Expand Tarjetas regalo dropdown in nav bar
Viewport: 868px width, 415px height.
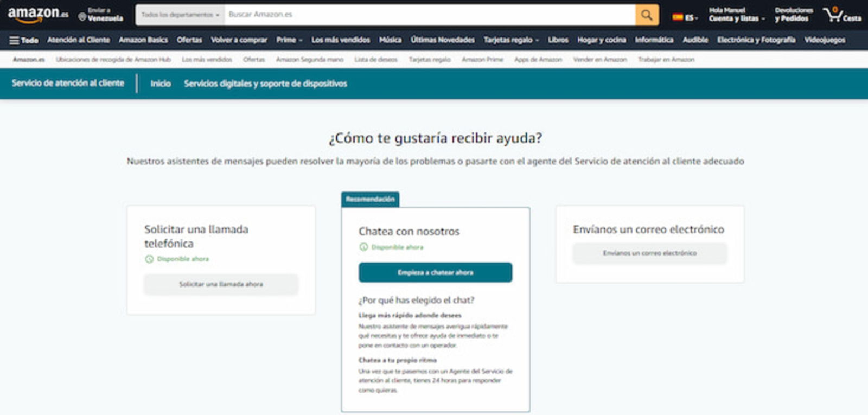(x=511, y=40)
